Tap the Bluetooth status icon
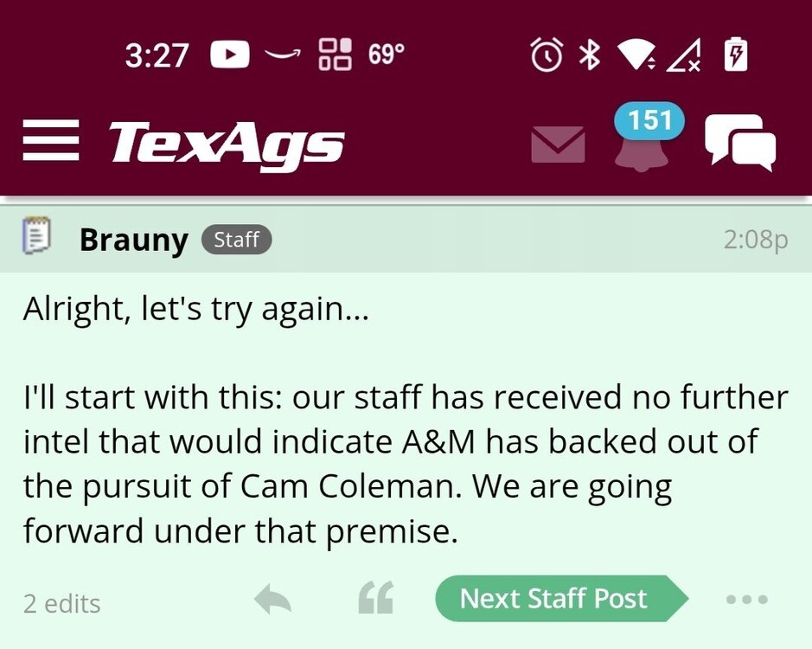Screen dimensions: 812x649 (x=590, y=56)
